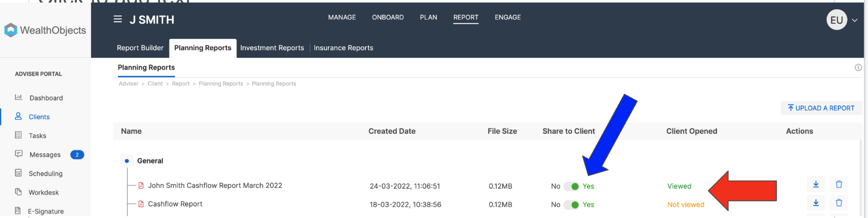Click the Client Opened column header
This screenshot has width=868, height=218.
(691, 131)
